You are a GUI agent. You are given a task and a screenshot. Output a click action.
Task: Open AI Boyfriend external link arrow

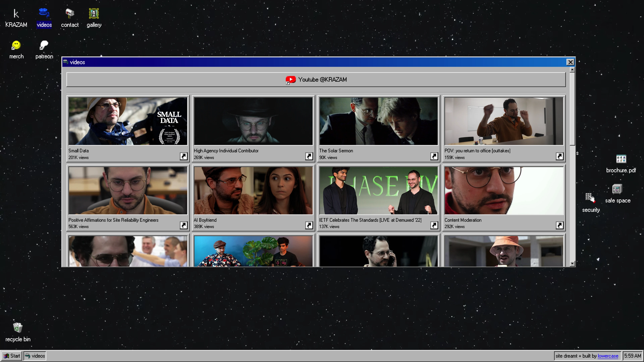tap(309, 225)
